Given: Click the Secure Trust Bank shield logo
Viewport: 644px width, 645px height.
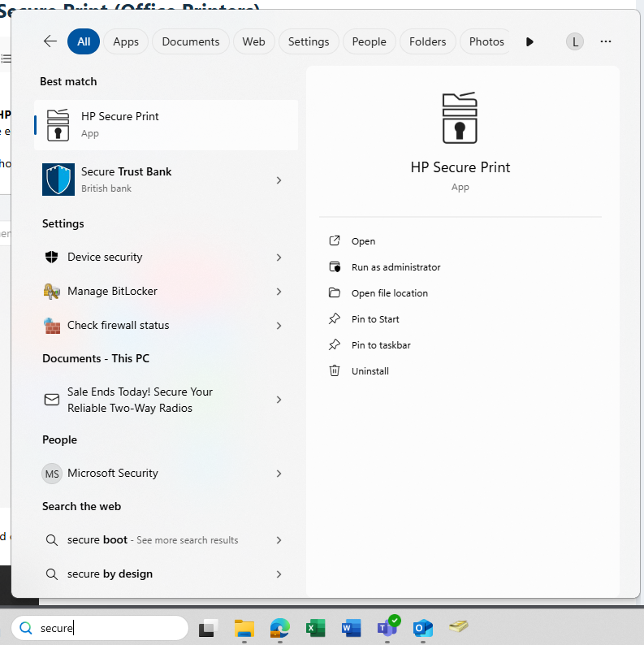Looking at the screenshot, I should click(58, 180).
